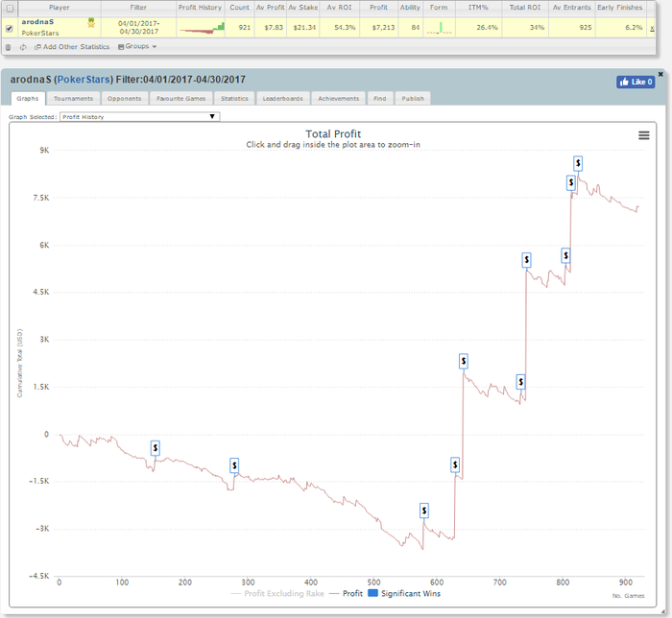Sort by the Early Finishes column header
Image resolution: width=672 pixels, height=618 pixels.
[620, 8]
